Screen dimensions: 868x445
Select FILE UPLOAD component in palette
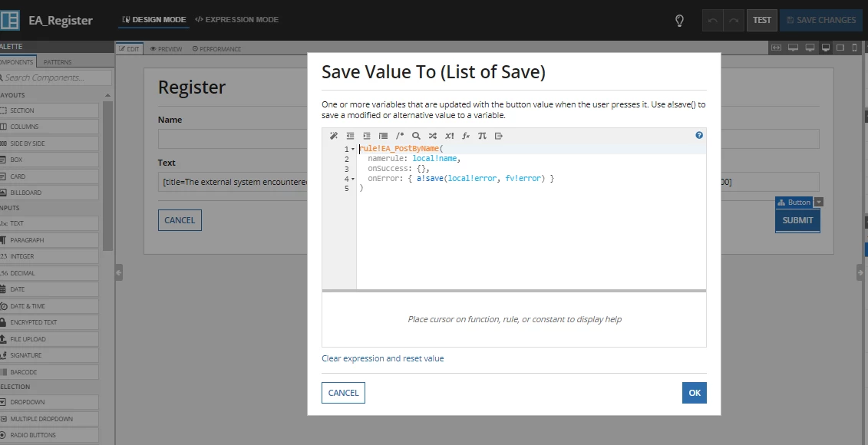pyautogui.click(x=49, y=338)
